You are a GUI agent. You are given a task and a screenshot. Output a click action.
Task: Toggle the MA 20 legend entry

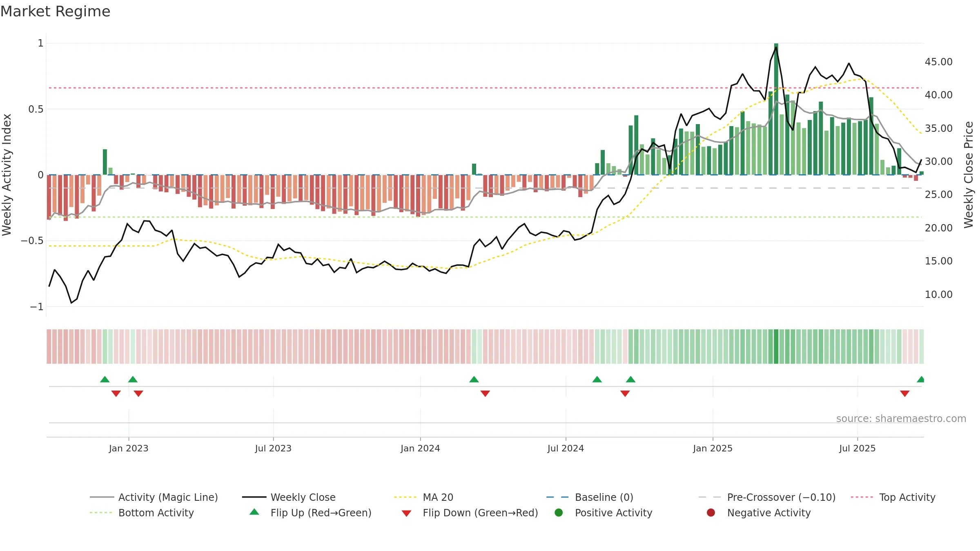[x=423, y=497]
